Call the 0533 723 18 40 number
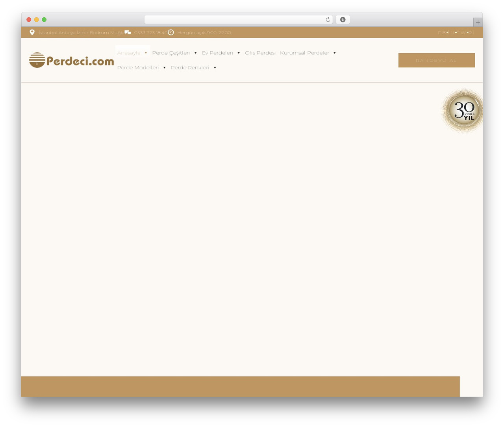 coord(151,33)
